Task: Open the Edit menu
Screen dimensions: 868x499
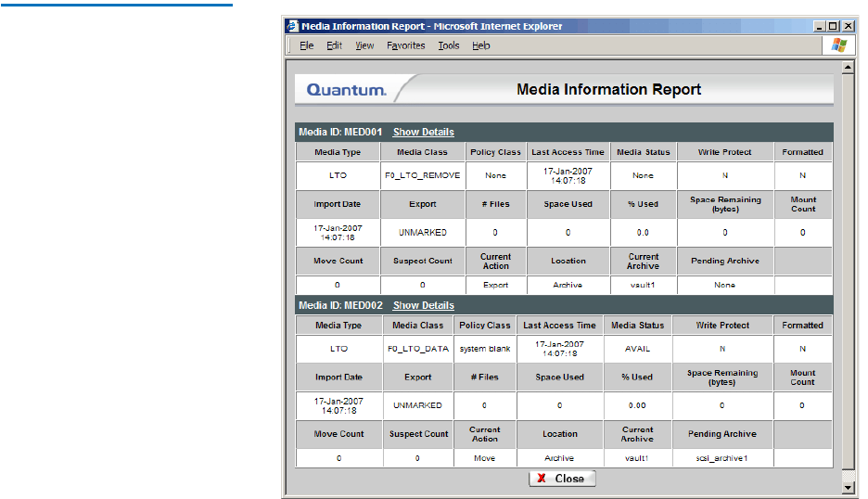Action: click(x=334, y=45)
